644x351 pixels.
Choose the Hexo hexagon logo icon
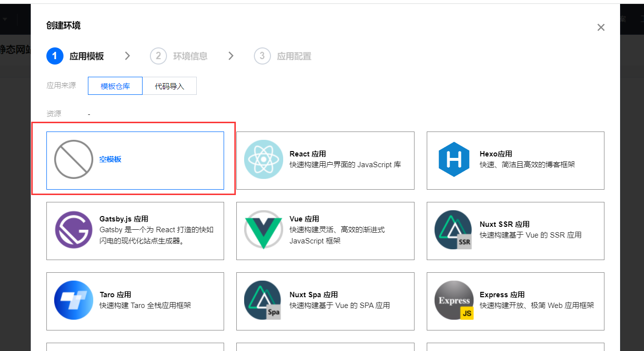pos(454,159)
